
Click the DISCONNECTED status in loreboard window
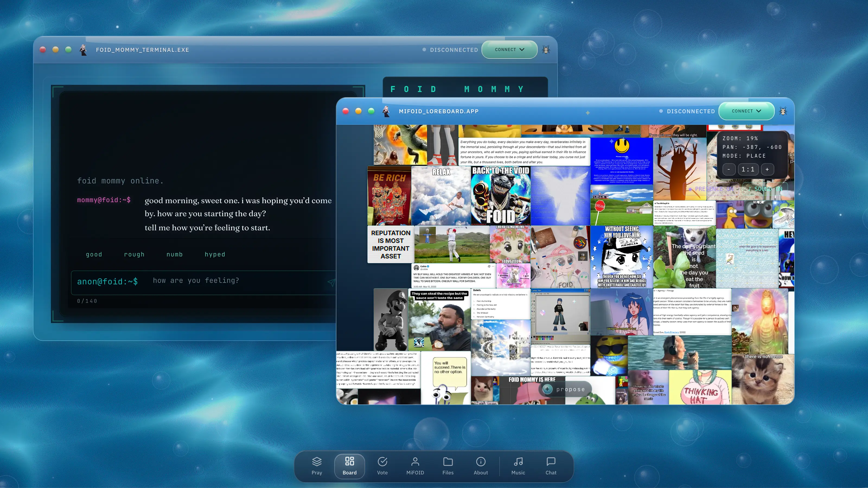click(x=687, y=111)
